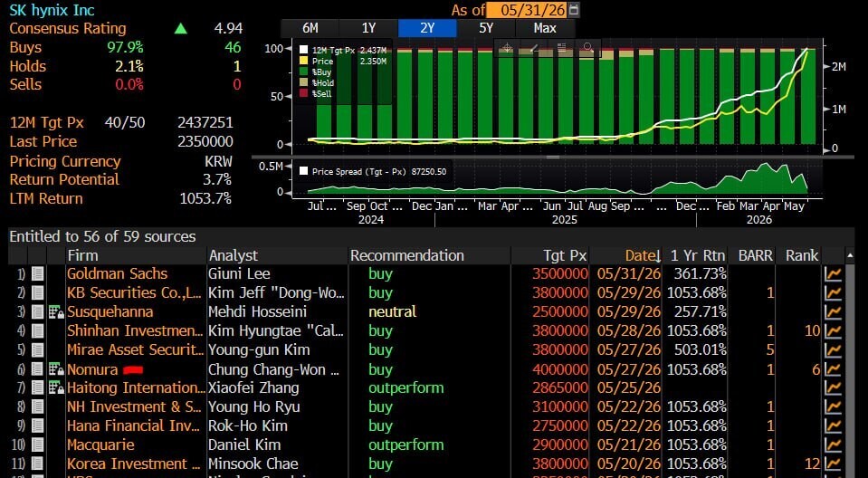Click the As of date field 05/31/26
868x478 pixels.
[x=527, y=9]
